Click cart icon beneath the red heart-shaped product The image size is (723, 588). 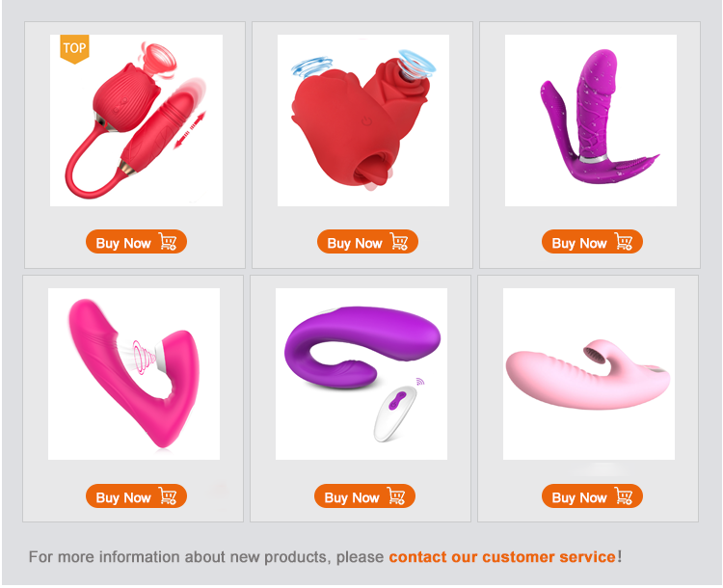pyautogui.click(x=399, y=242)
